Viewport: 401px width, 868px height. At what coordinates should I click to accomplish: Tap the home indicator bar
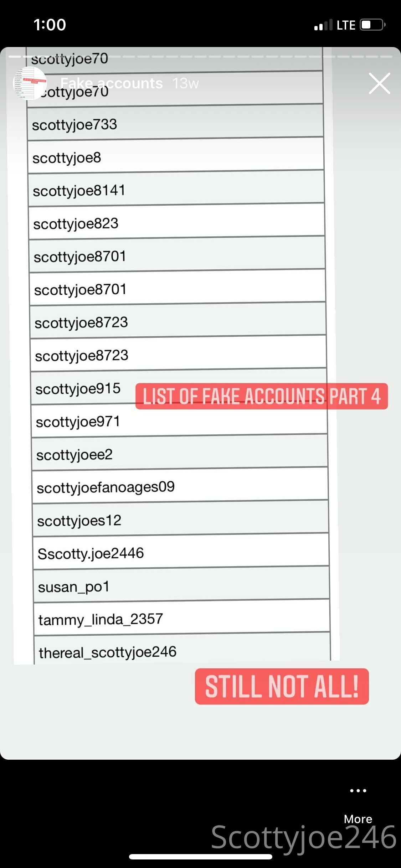point(201,857)
